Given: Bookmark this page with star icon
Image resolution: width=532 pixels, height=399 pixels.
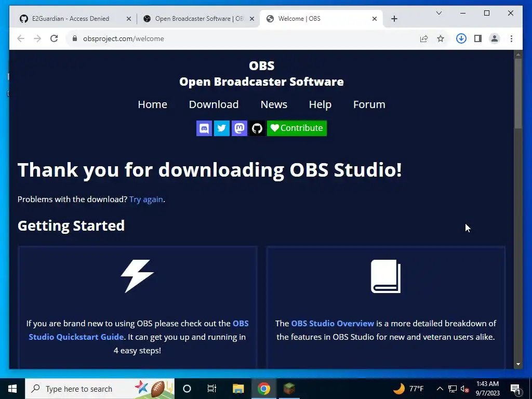Looking at the screenshot, I should pos(441,38).
